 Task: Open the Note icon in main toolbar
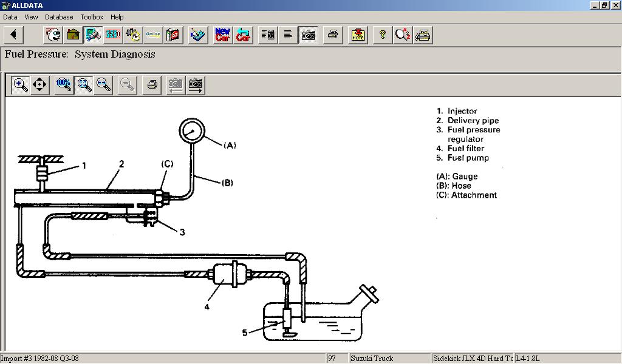(x=358, y=35)
